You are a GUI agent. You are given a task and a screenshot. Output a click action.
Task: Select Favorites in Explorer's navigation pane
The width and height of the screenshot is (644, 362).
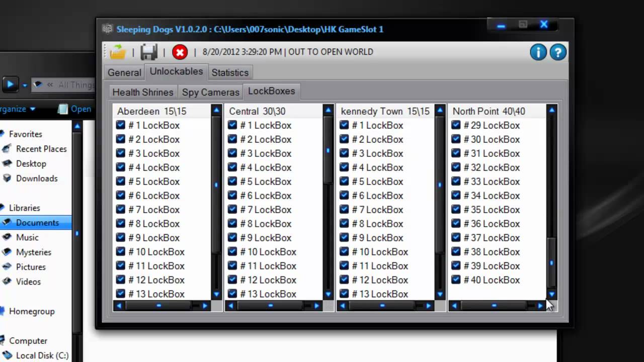pos(25,134)
